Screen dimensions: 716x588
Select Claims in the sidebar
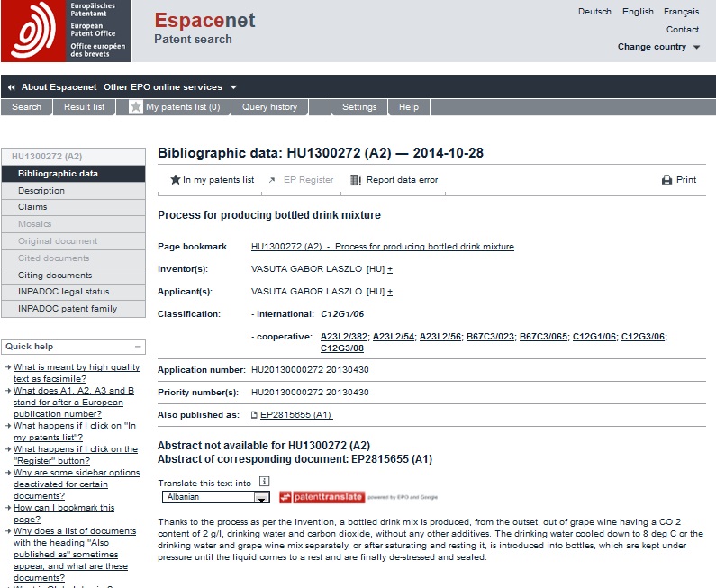click(74, 207)
